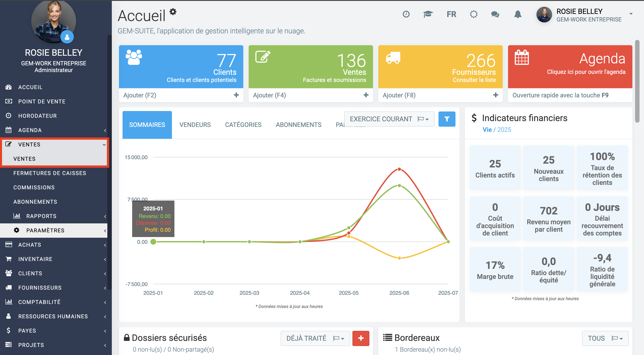This screenshot has height=355, width=644.
Task: Open the CATÉGORIES tab
Action: 243,125
